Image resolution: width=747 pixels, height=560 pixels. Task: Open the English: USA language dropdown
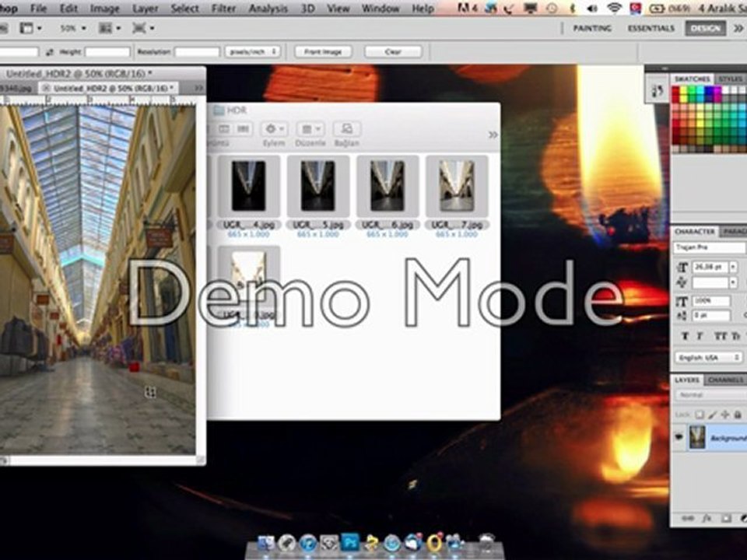(x=708, y=357)
